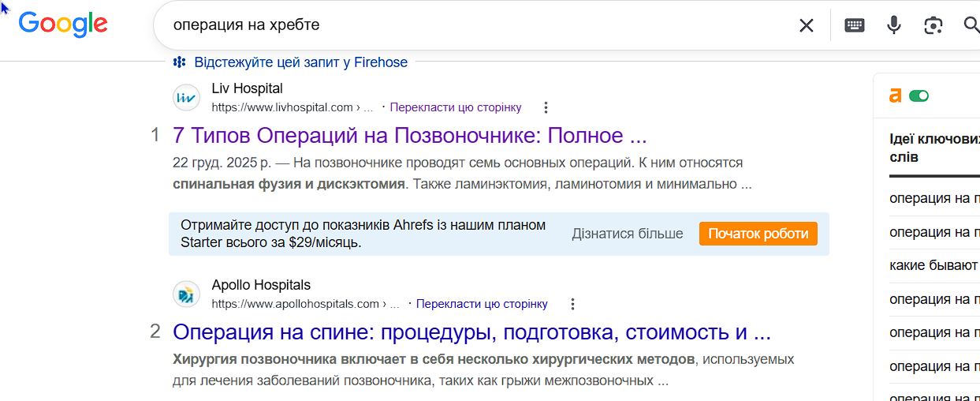The image size is (980, 401).
Task: Open three-dot menu for Apollo Hospitals result
Action: tap(572, 304)
